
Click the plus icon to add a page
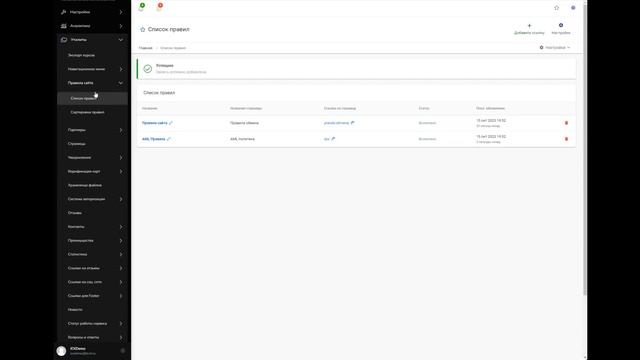coord(529,26)
